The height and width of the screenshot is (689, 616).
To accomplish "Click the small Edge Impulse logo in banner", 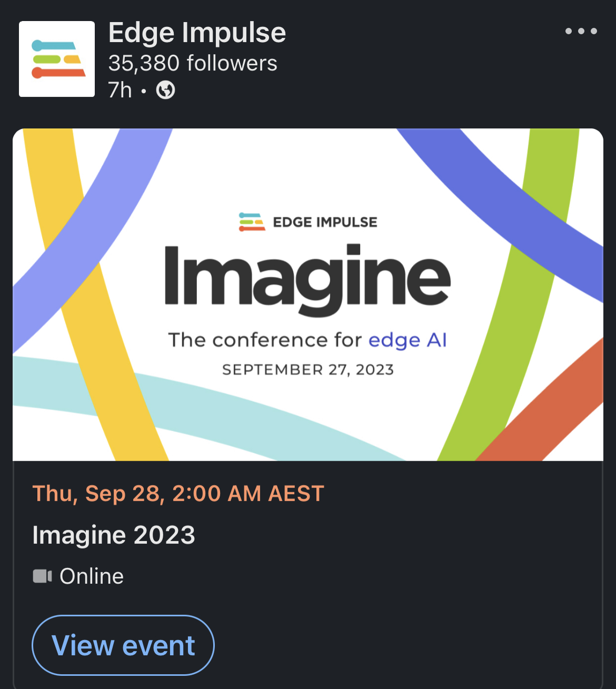I will click(x=252, y=222).
